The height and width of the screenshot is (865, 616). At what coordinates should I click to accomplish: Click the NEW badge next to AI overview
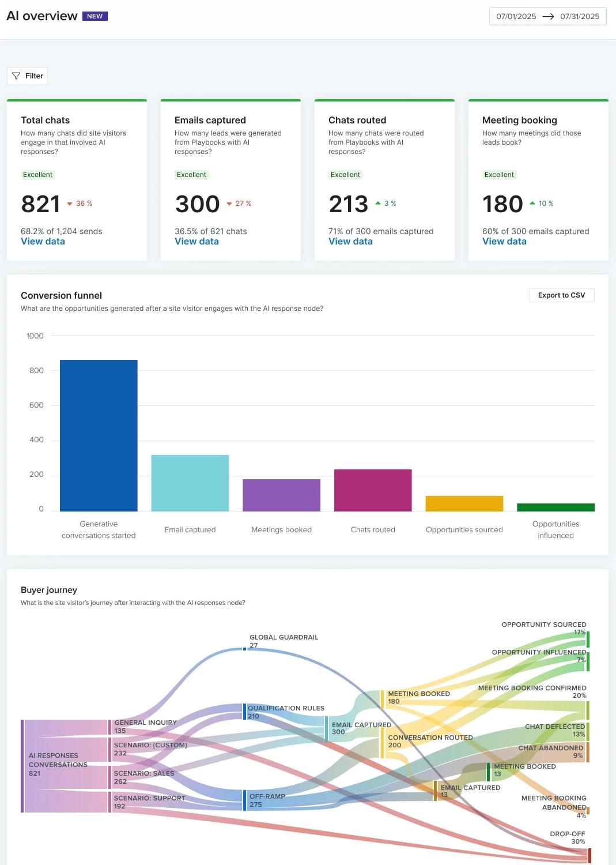(95, 16)
